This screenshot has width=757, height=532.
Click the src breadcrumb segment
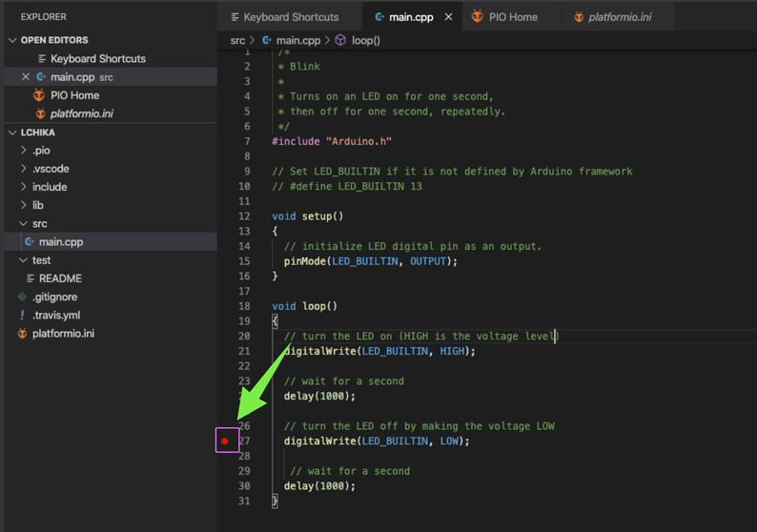coord(237,40)
